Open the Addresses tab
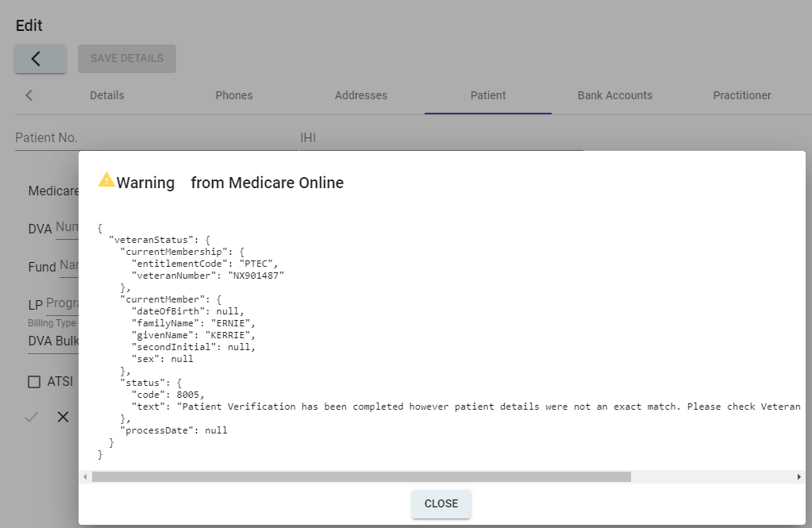 pyautogui.click(x=361, y=95)
